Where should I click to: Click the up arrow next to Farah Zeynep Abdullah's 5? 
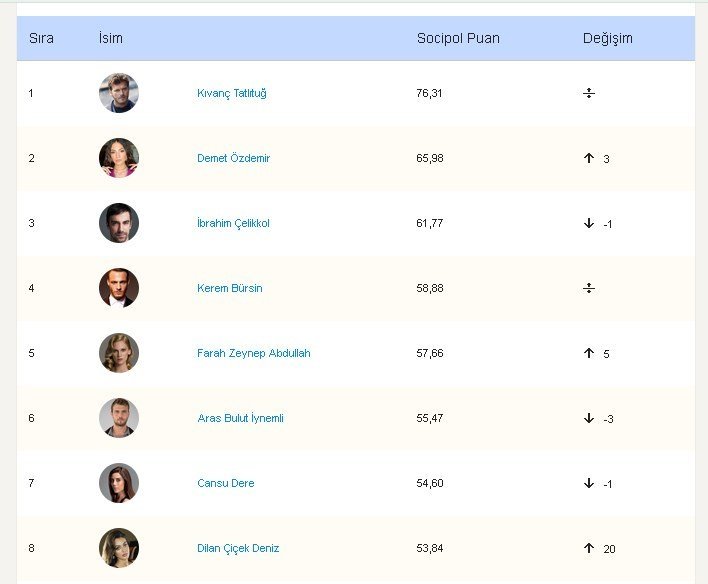(x=588, y=353)
